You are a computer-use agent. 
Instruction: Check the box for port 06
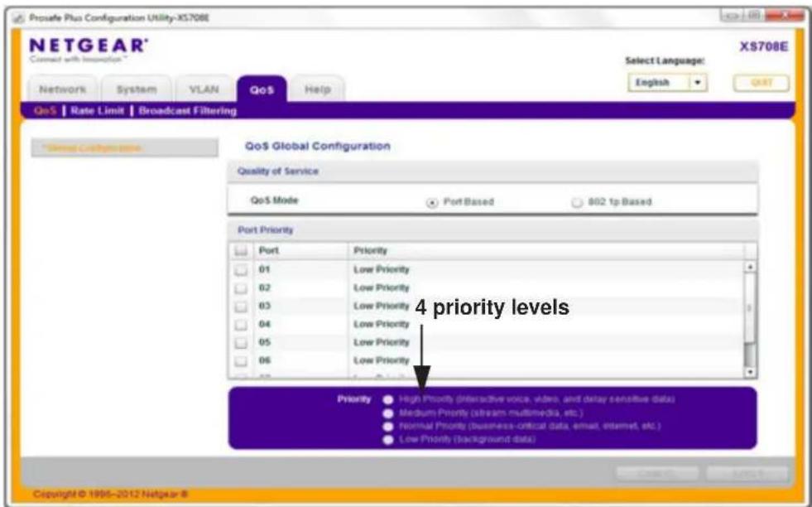coord(241,361)
